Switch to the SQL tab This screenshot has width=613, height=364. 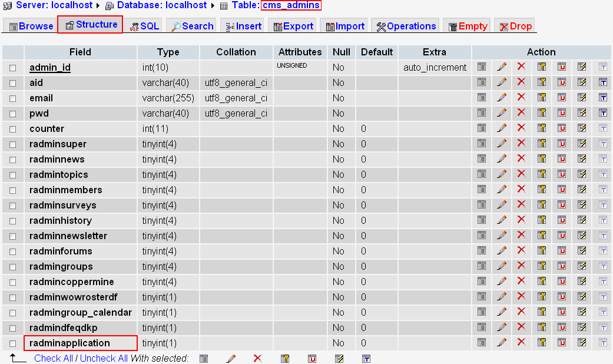pos(144,26)
